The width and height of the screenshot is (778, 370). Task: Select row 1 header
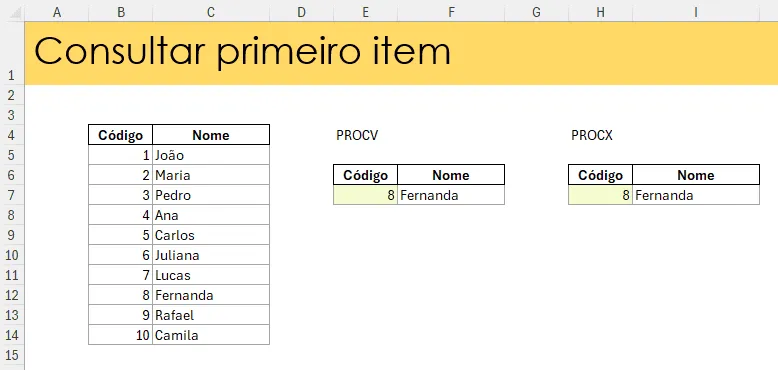click(x=12, y=54)
